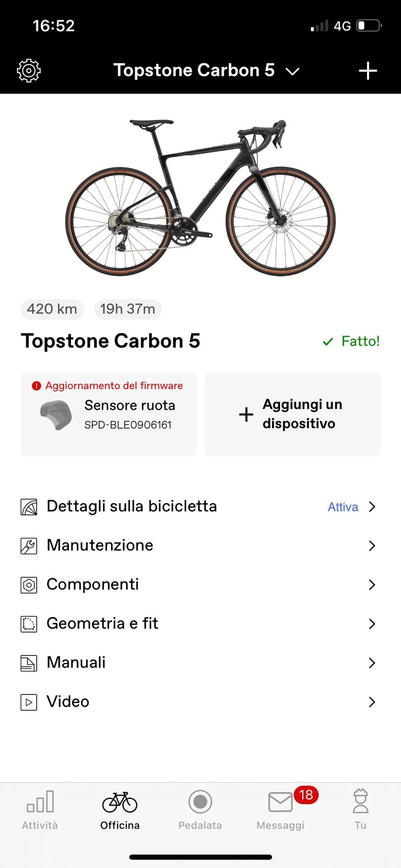Click the Video play icon
The image size is (401, 868).
[29, 702]
